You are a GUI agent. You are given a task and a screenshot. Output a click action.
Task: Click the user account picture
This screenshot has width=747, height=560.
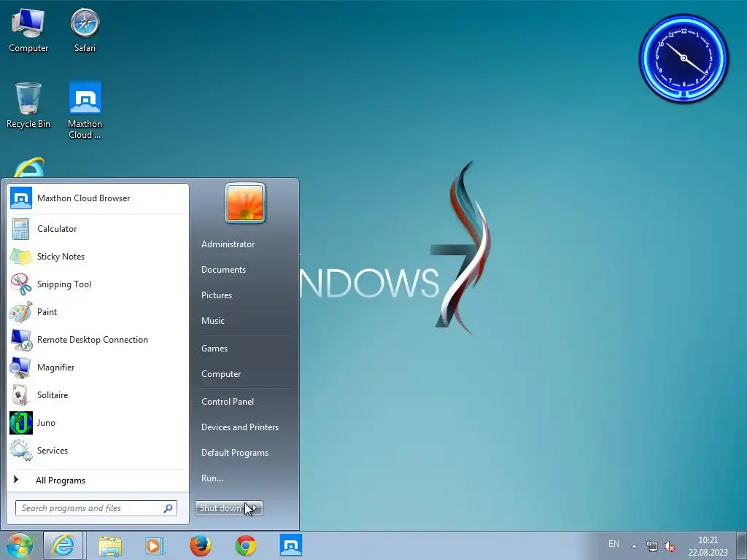click(245, 203)
